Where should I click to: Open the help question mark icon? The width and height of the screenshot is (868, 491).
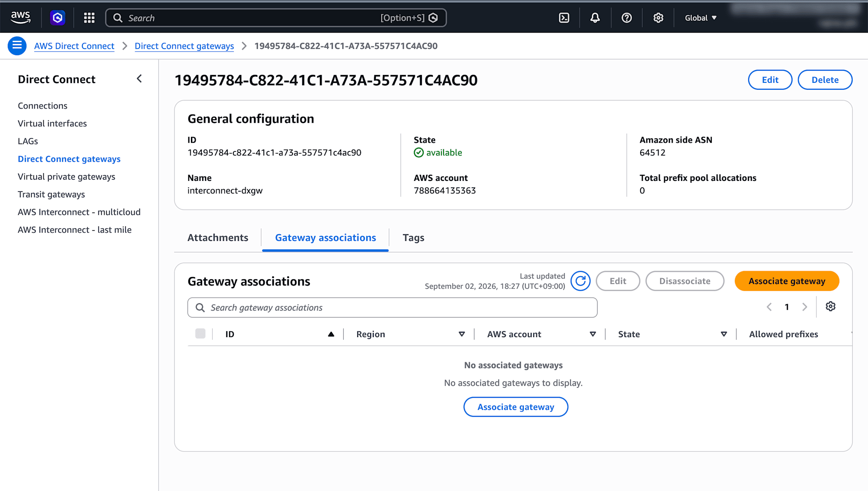627,18
